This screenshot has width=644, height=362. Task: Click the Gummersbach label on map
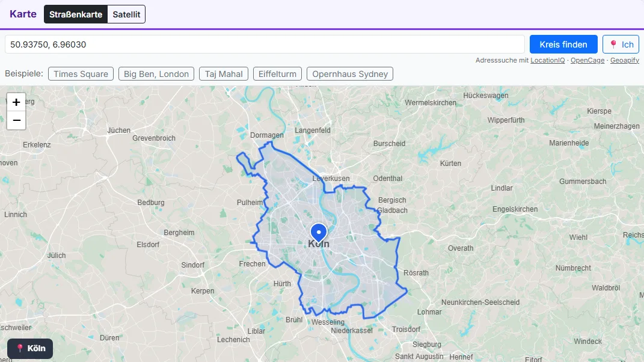(x=583, y=181)
